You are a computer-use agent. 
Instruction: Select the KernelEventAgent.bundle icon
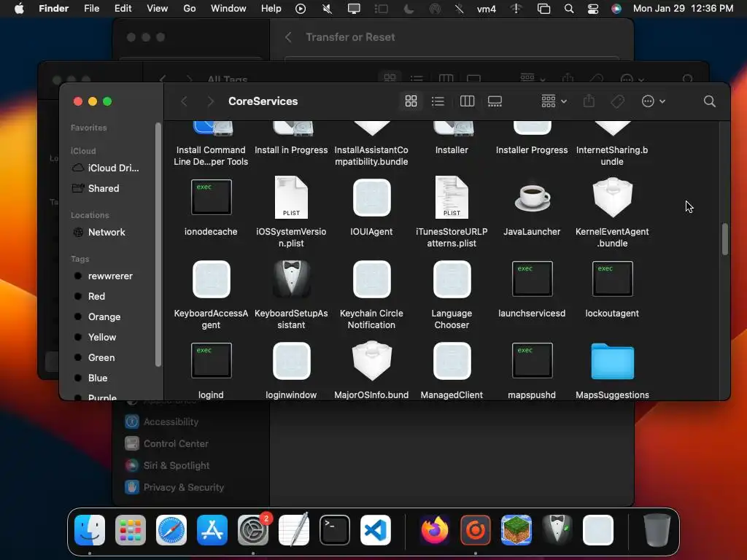click(x=612, y=197)
